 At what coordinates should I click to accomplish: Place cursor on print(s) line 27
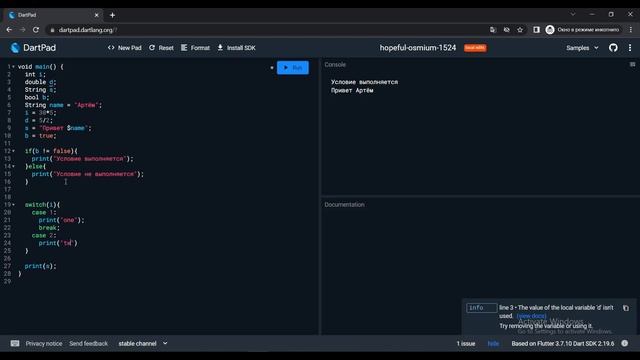pyautogui.click(x=40, y=266)
